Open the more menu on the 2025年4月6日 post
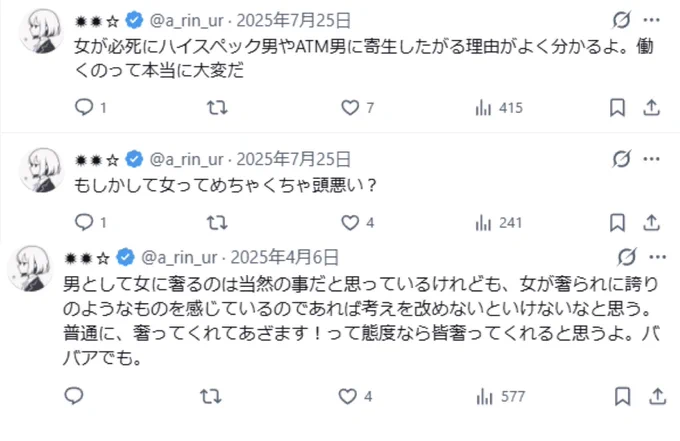The image size is (680, 441). (x=657, y=257)
